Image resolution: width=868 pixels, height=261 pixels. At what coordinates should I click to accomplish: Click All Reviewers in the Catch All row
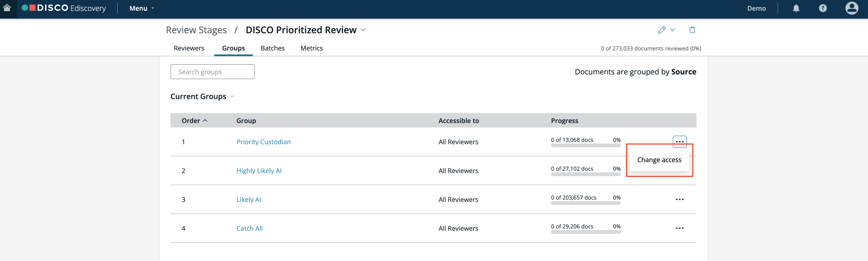(458, 228)
